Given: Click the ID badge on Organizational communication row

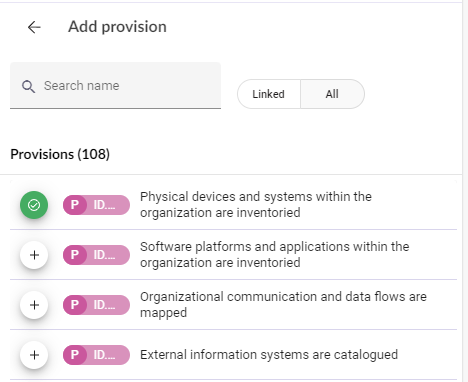Looking at the screenshot, I should click(96, 305).
